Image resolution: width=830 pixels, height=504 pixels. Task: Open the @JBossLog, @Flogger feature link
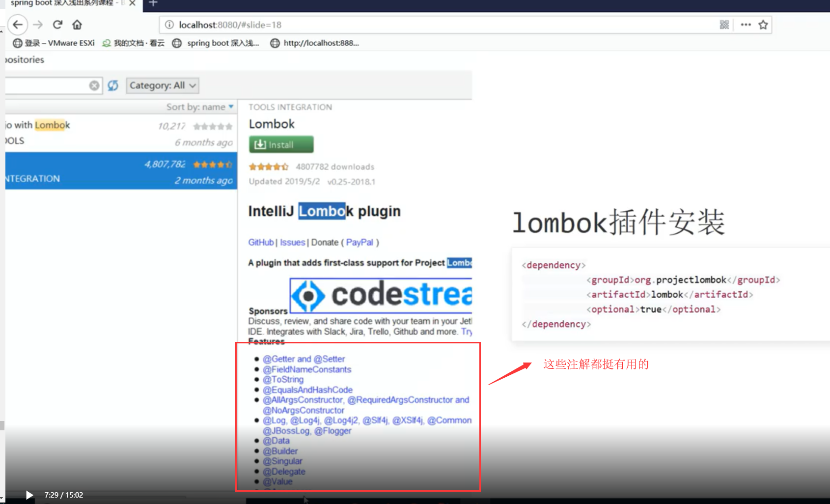(307, 431)
